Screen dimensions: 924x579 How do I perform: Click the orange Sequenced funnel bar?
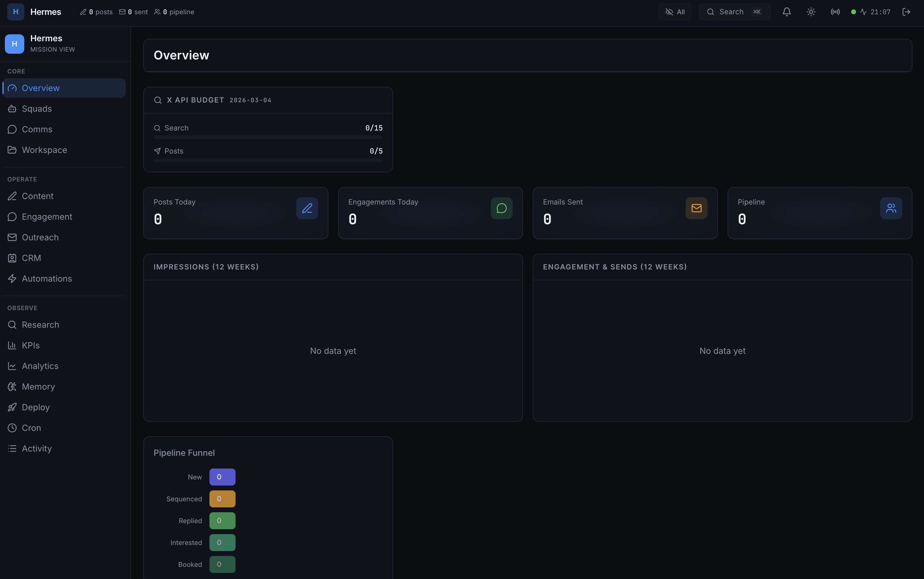(x=223, y=499)
